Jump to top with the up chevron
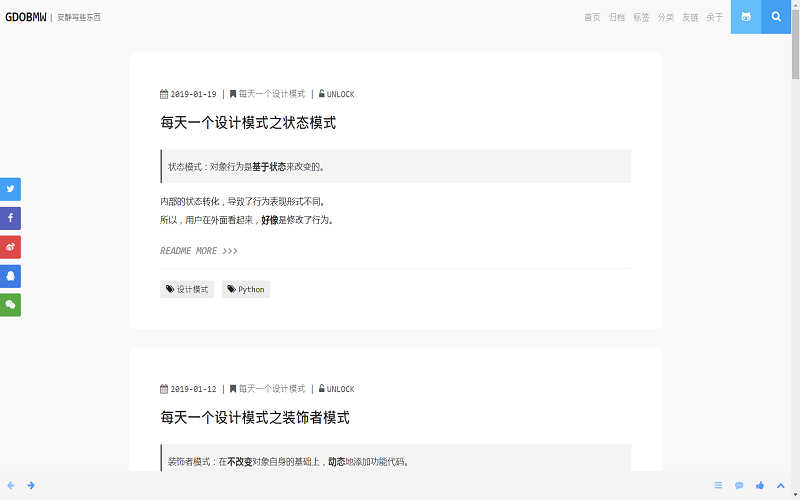Image resolution: width=800 pixels, height=500 pixels. click(x=781, y=485)
